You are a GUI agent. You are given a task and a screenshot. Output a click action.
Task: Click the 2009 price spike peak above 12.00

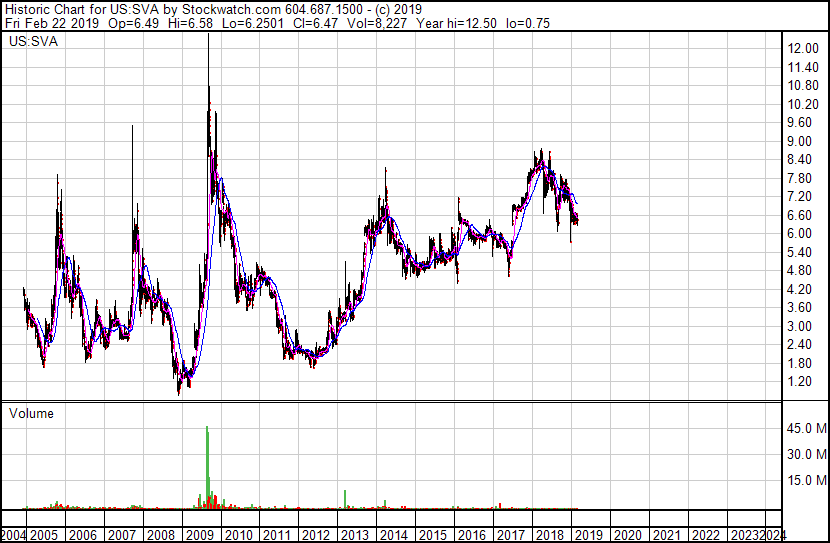pyautogui.click(x=209, y=36)
